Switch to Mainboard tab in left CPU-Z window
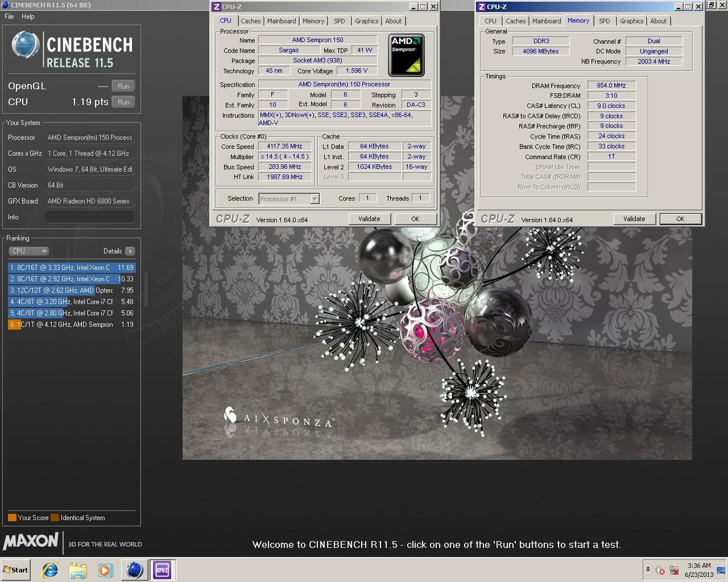Viewport: 728px width, 582px height. (x=282, y=21)
